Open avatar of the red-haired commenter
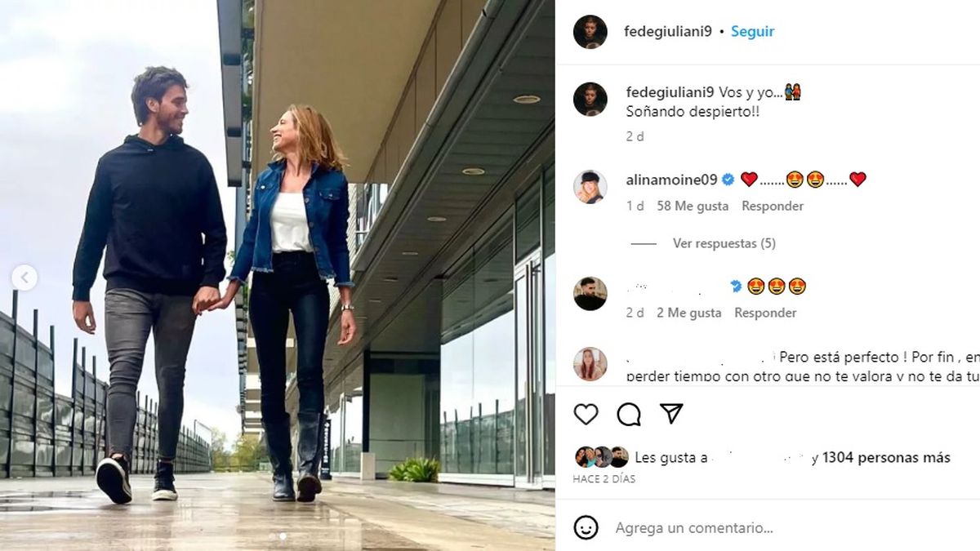Screen dimensions: 980x551 [x=590, y=364]
